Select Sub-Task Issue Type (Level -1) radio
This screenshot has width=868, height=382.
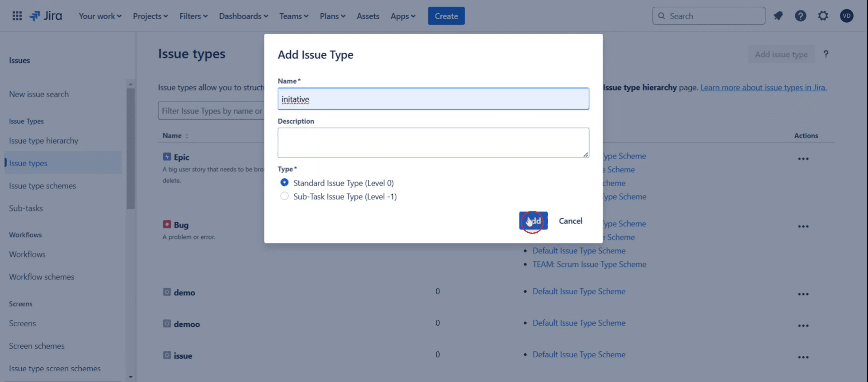click(x=285, y=196)
